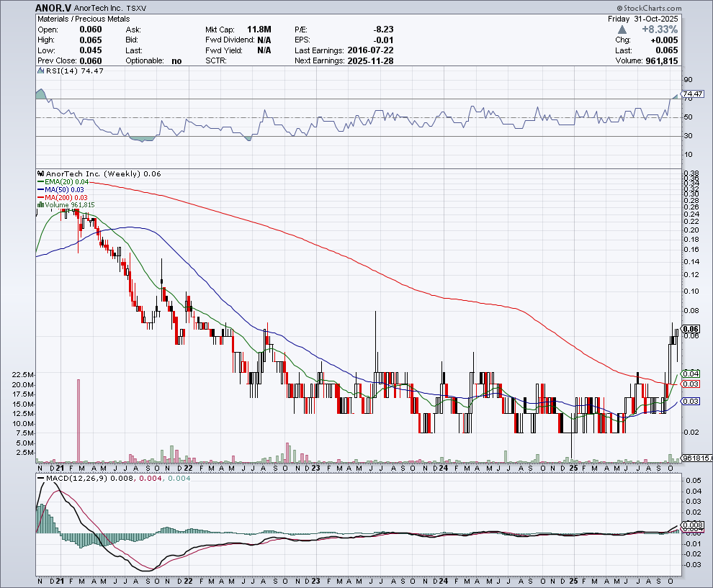Click Next Earnings date 2025-11-28
The height and width of the screenshot is (588, 713).
[370, 61]
